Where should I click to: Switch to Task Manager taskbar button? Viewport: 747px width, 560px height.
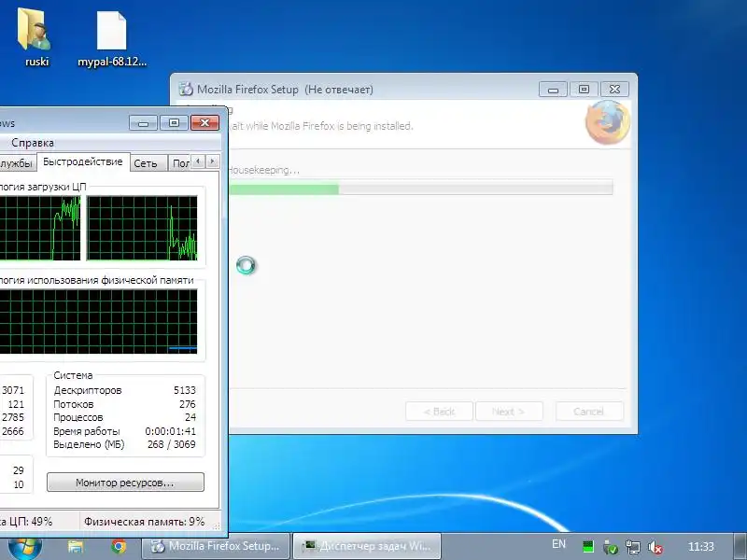[x=366, y=546]
